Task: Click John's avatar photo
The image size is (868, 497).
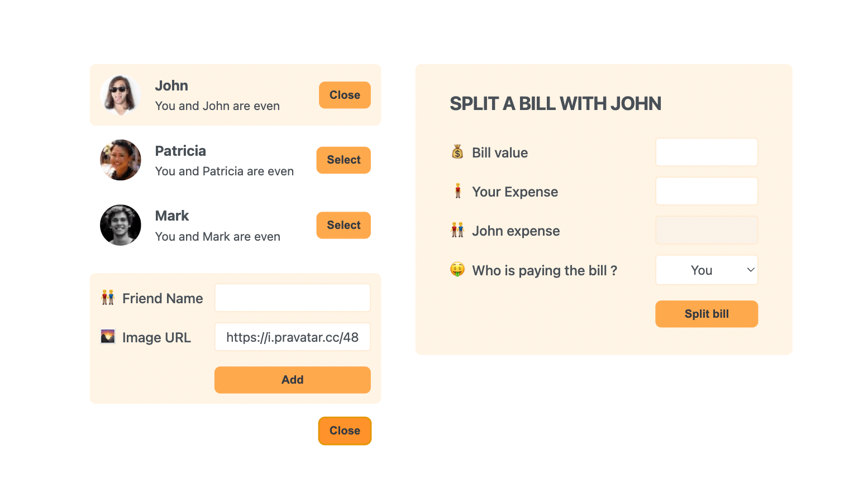Action: tap(121, 95)
